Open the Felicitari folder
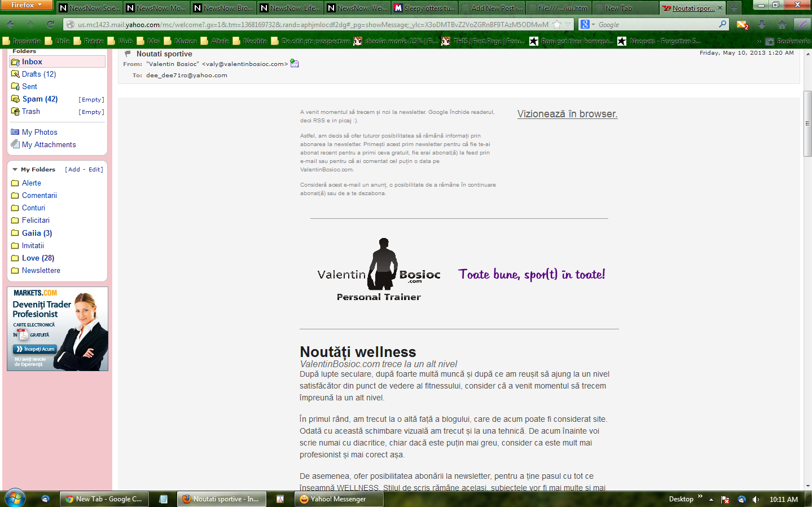 36,220
